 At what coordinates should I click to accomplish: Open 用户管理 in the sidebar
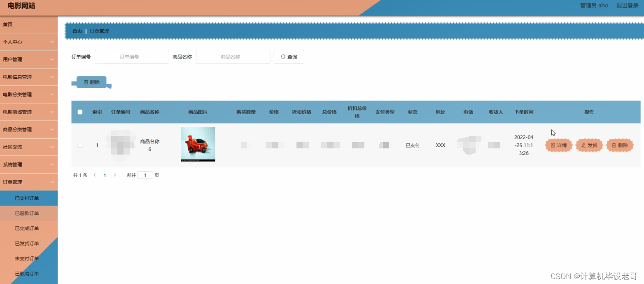pos(29,59)
